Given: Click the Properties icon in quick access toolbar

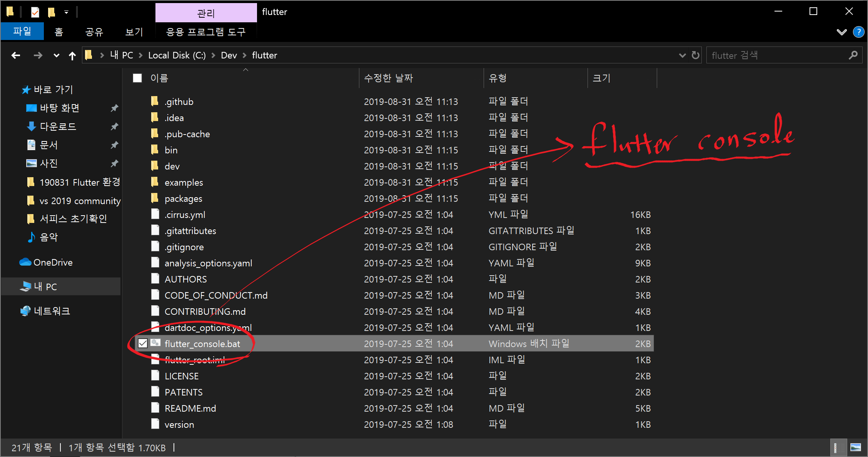Looking at the screenshot, I should pyautogui.click(x=35, y=12).
